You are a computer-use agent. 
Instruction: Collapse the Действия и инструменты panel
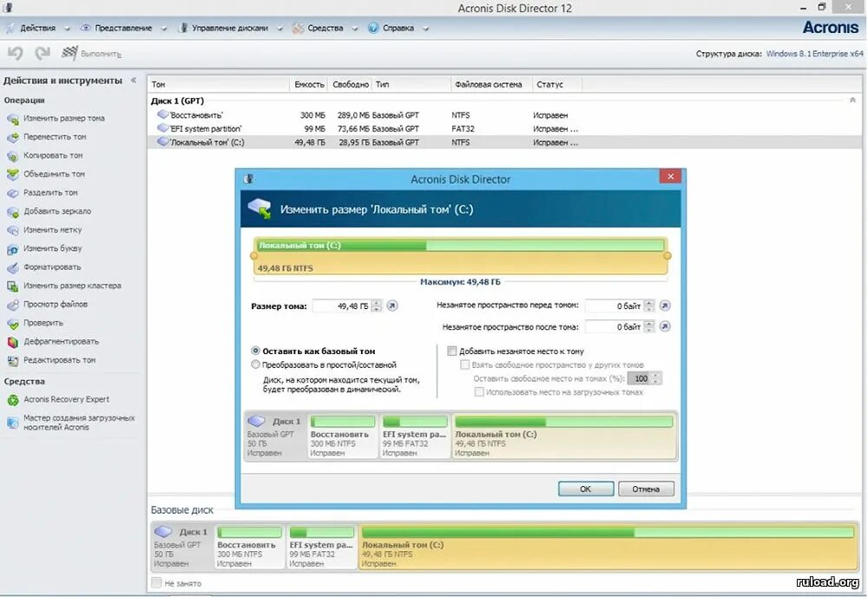(x=134, y=81)
